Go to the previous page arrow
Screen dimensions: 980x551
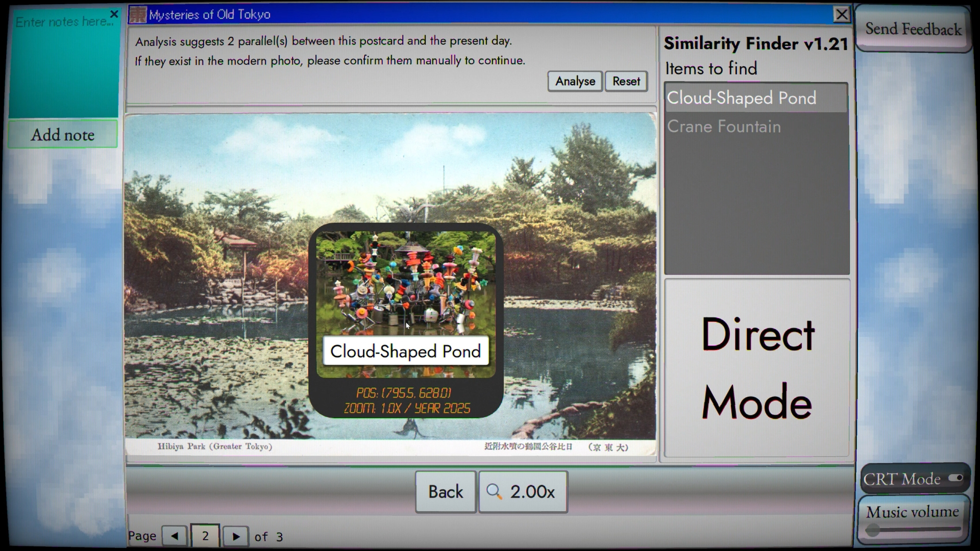[x=175, y=536]
